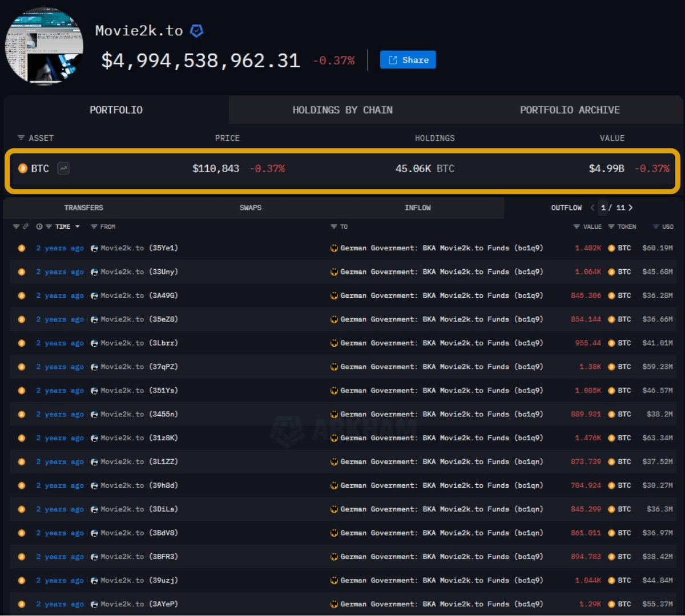Switch to the PORTFOLIO tab
This screenshot has height=616, width=685.
pos(116,110)
